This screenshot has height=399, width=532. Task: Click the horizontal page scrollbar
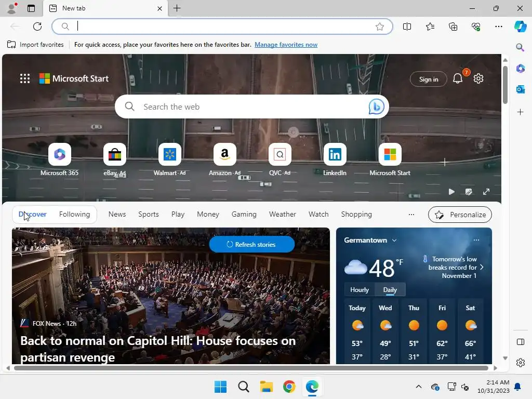pyautogui.click(x=251, y=368)
